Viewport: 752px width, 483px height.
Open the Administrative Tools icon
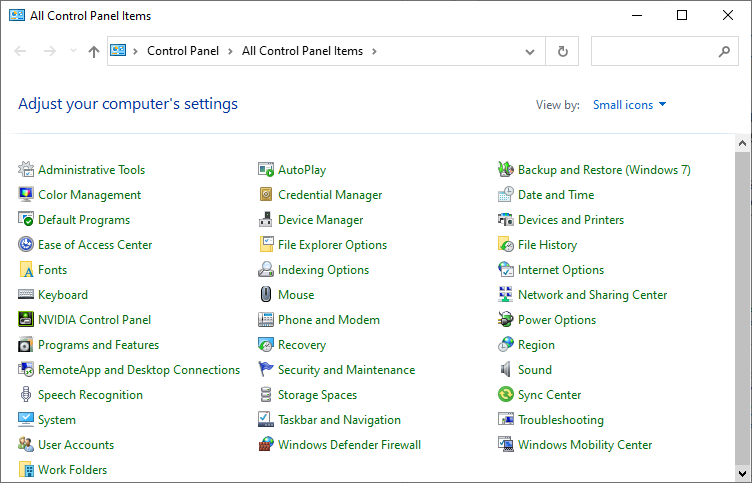click(26, 169)
